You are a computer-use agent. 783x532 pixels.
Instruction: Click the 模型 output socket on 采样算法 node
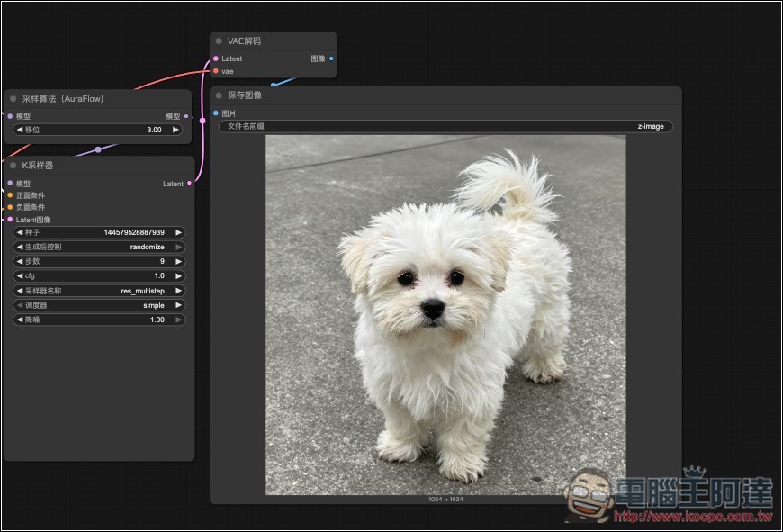[x=186, y=116]
